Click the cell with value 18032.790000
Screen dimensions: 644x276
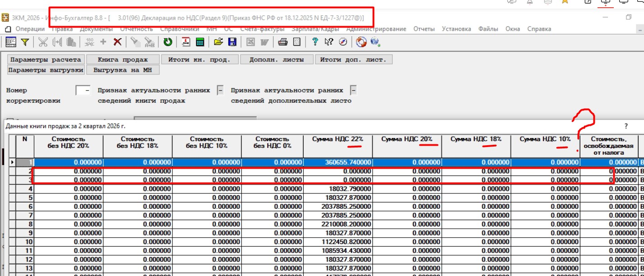click(x=338, y=189)
